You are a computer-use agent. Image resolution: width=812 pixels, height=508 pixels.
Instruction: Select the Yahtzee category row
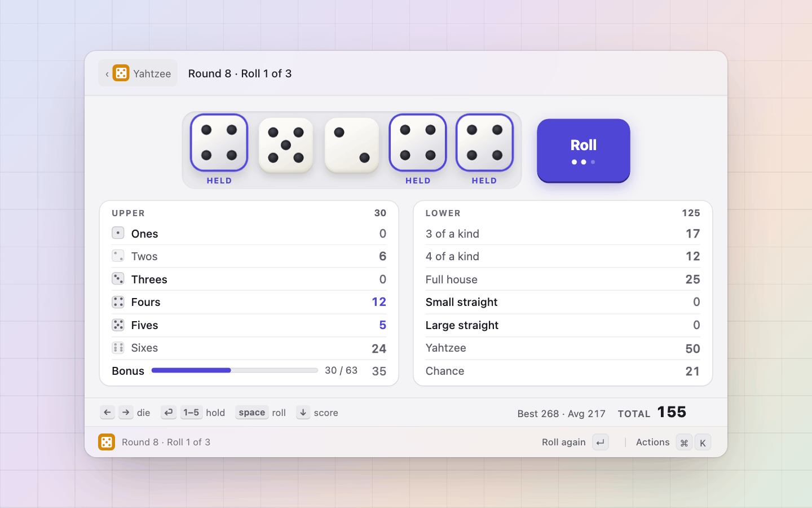(563, 348)
